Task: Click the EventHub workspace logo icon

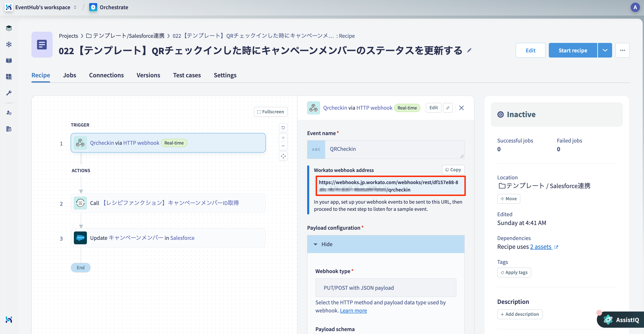Action: (x=9, y=7)
